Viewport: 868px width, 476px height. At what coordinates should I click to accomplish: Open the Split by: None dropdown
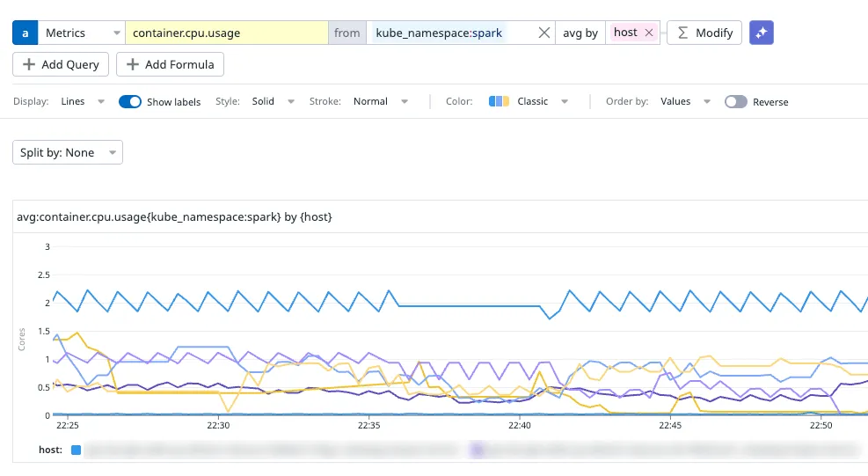[x=68, y=152]
